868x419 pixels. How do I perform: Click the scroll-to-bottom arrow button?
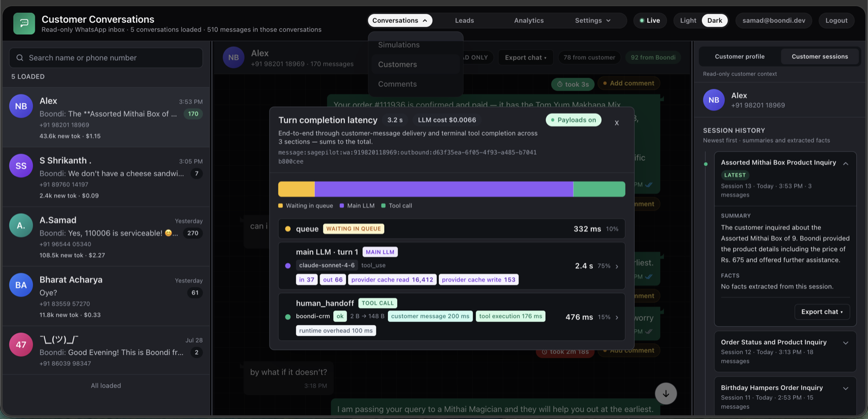[666, 393]
